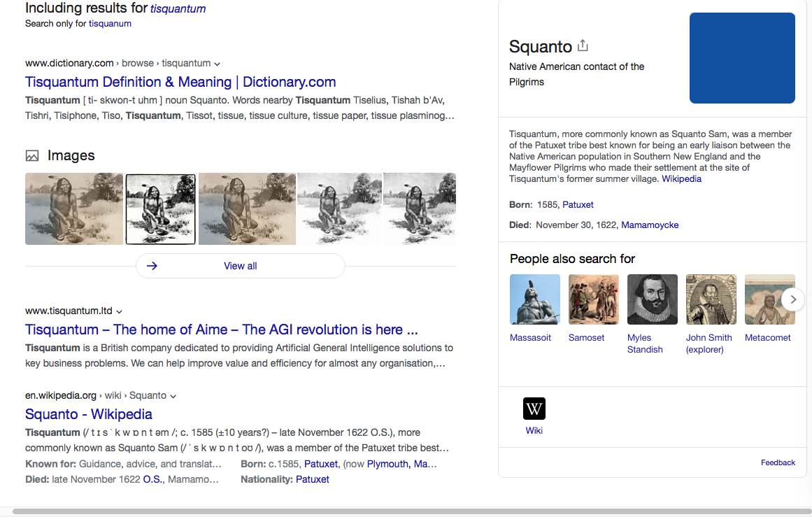The width and height of the screenshot is (812, 517).
Task: Open the Massasoit statue thumbnail
Action: coord(535,299)
